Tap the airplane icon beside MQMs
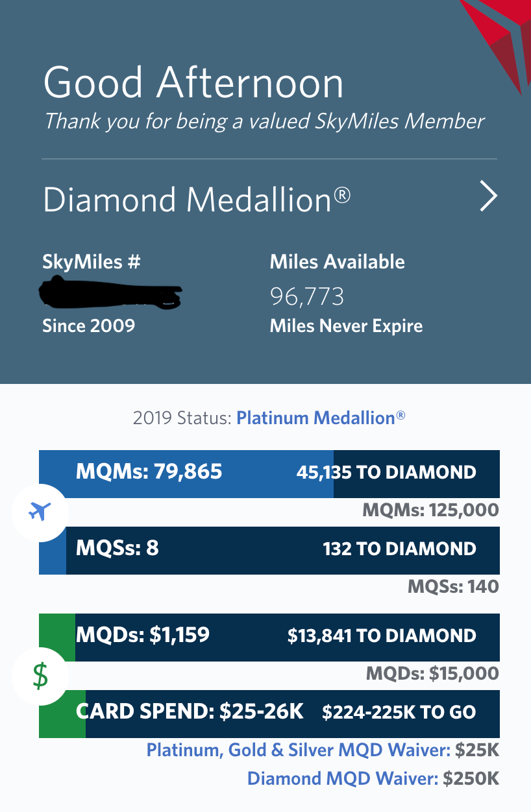This screenshot has width=531, height=812. tap(40, 512)
